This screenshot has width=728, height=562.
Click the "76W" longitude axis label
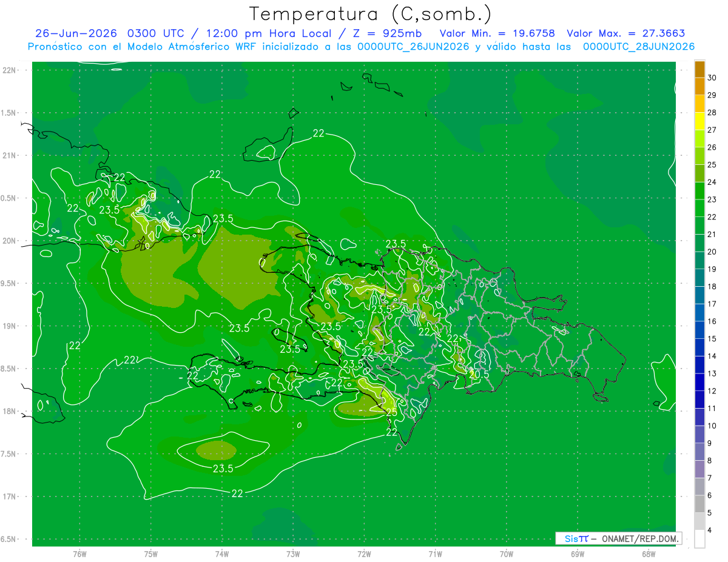click(79, 554)
